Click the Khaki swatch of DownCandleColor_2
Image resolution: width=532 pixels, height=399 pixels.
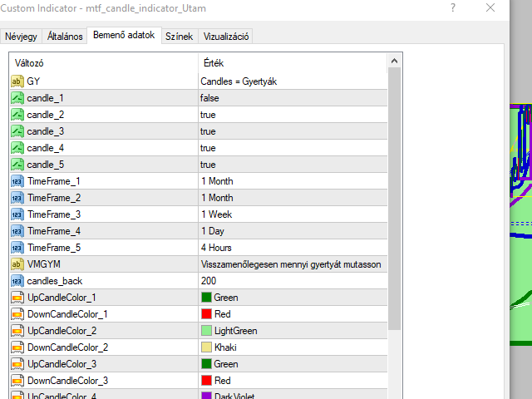[206, 347]
